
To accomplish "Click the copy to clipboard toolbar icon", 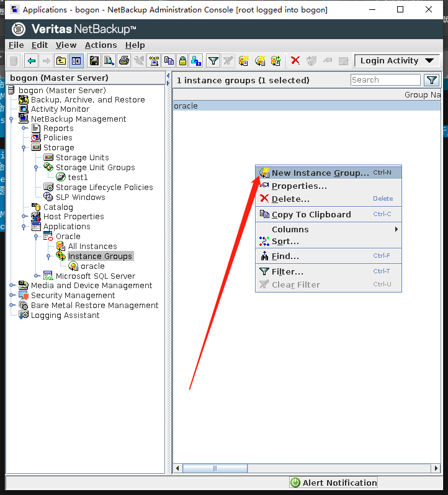I will pos(169,61).
